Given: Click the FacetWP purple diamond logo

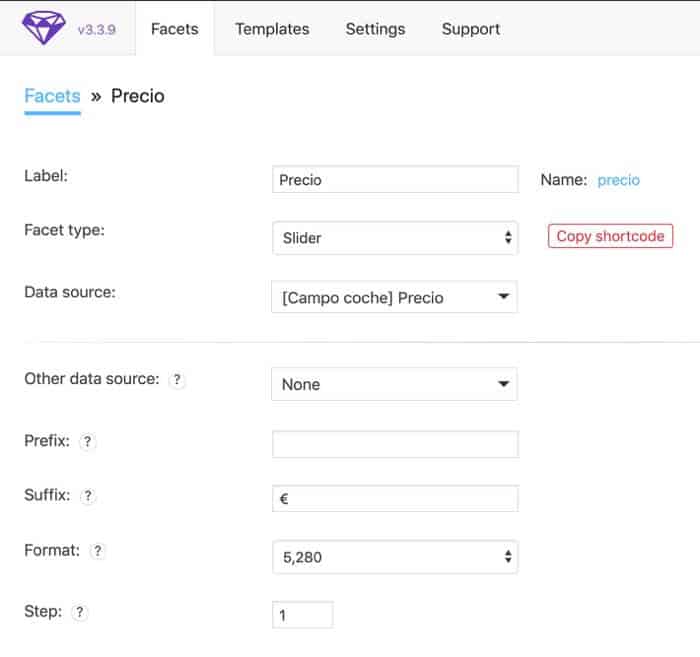Looking at the screenshot, I should click(43, 28).
